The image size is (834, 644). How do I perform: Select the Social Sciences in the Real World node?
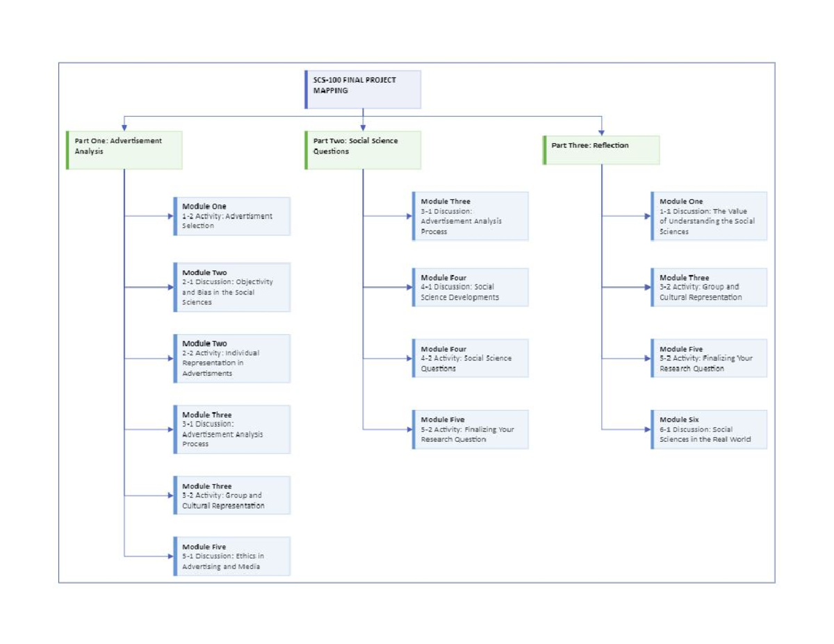[x=708, y=429]
